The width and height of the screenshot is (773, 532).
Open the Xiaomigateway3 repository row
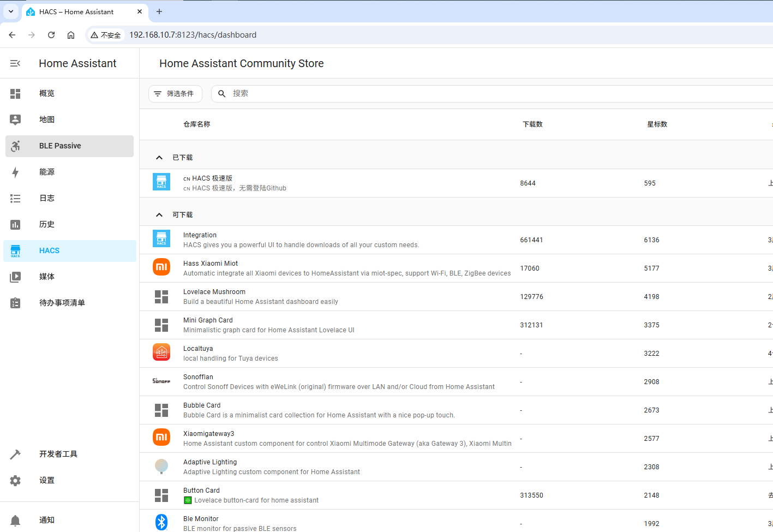[x=456, y=439]
